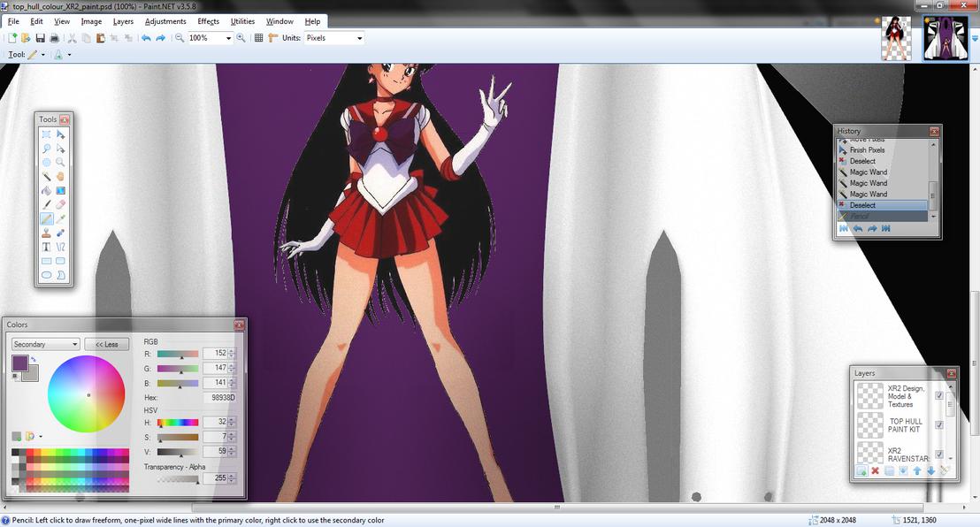Click Layer Properties button
This screenshot has height=527, width=980.
pyautogui.click(x=945, y=470)
